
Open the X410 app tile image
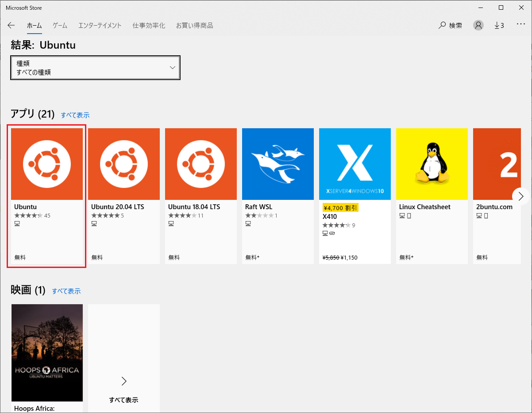tap(355, 164)
